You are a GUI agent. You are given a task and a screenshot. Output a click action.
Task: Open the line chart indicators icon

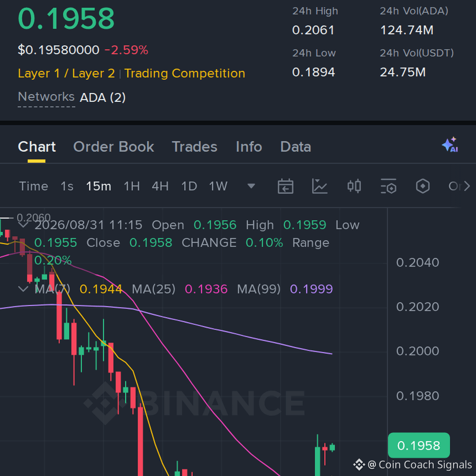pyautogui.click(x=320, y=186)
